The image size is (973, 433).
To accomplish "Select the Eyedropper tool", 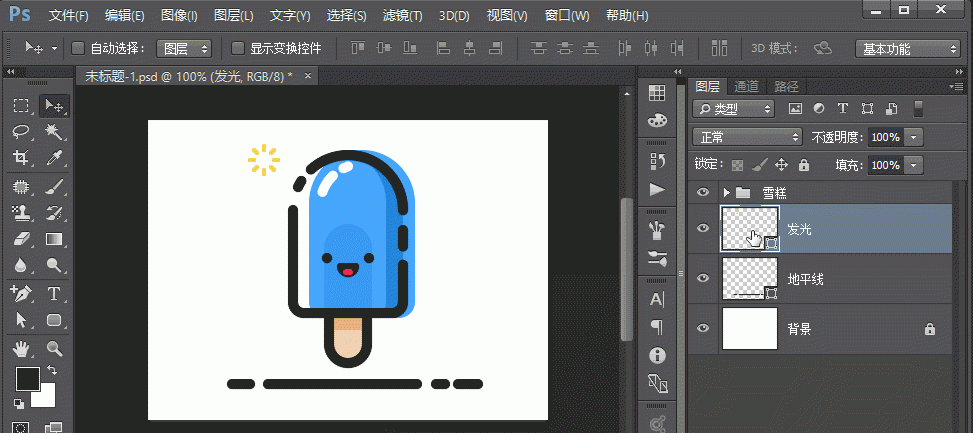I will click(54, 158).
